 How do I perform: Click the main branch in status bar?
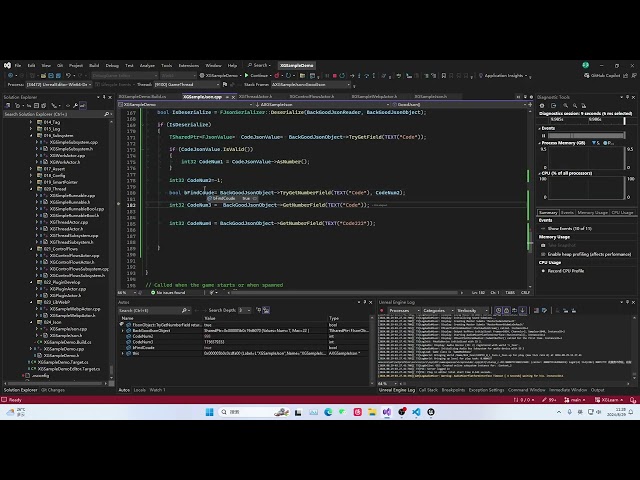click(x=576, y=400)
